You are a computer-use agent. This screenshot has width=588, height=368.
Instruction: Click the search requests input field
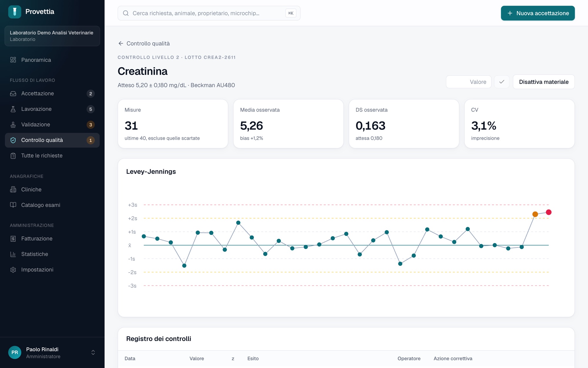(209, 13)
